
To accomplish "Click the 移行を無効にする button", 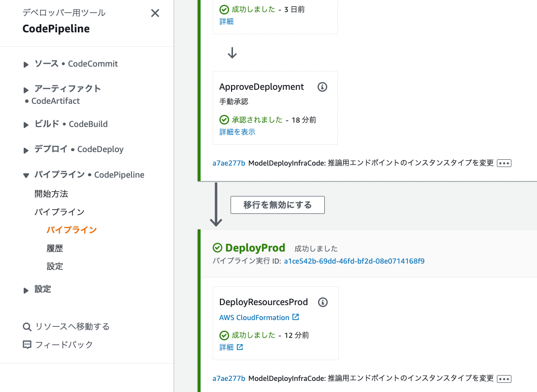I will 277,205.
